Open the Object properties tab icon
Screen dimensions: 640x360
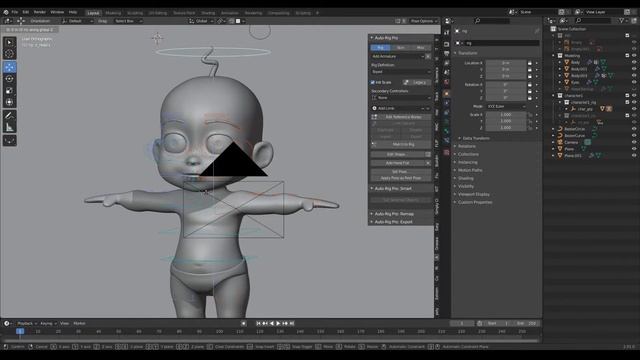point(447,93)
